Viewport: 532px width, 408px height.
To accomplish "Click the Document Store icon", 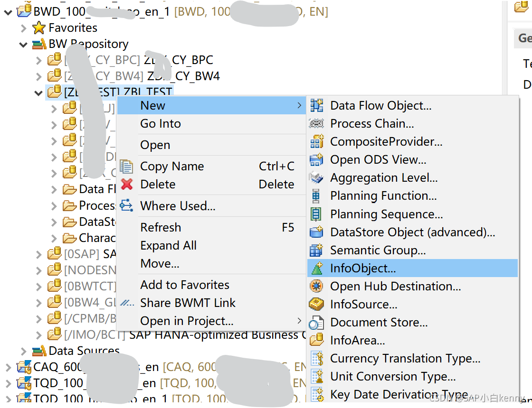I will [x=316, y=323].
